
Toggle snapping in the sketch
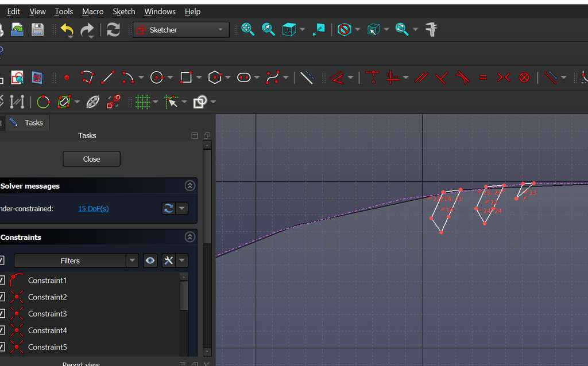tap(171, 102)
